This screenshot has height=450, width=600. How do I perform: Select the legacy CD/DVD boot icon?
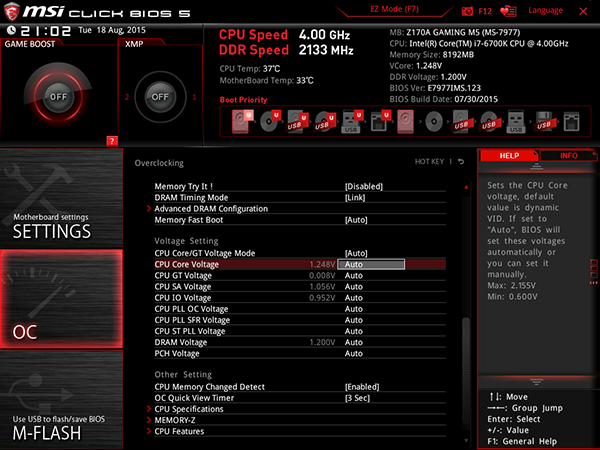(434, 122)
